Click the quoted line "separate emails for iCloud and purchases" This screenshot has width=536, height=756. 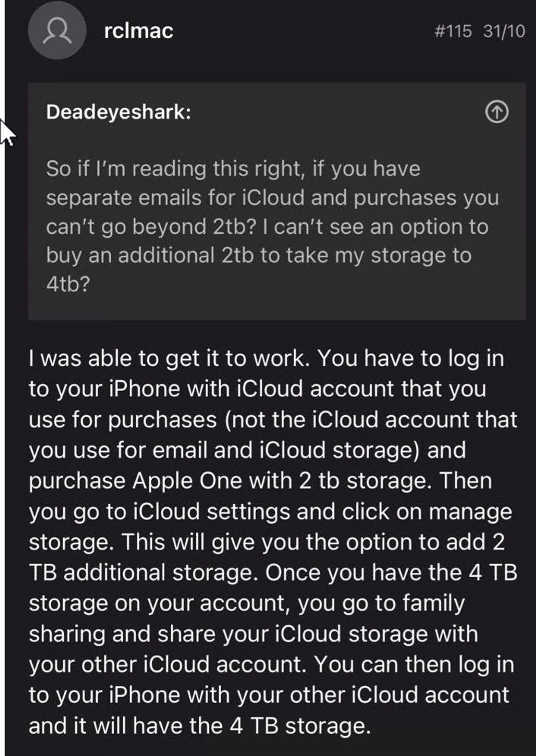point(272,198)
